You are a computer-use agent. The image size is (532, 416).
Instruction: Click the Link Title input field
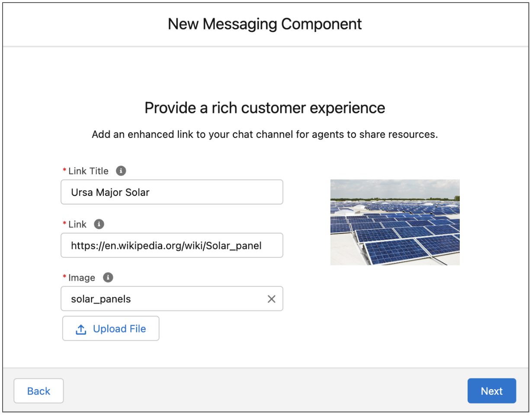[x=172, y=192]
